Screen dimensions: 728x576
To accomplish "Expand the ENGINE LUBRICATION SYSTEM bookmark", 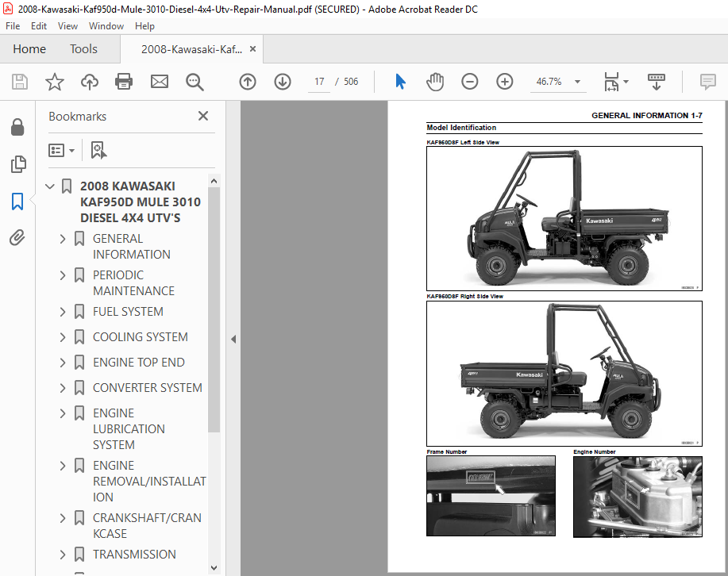I will click(x=63, y=413).
